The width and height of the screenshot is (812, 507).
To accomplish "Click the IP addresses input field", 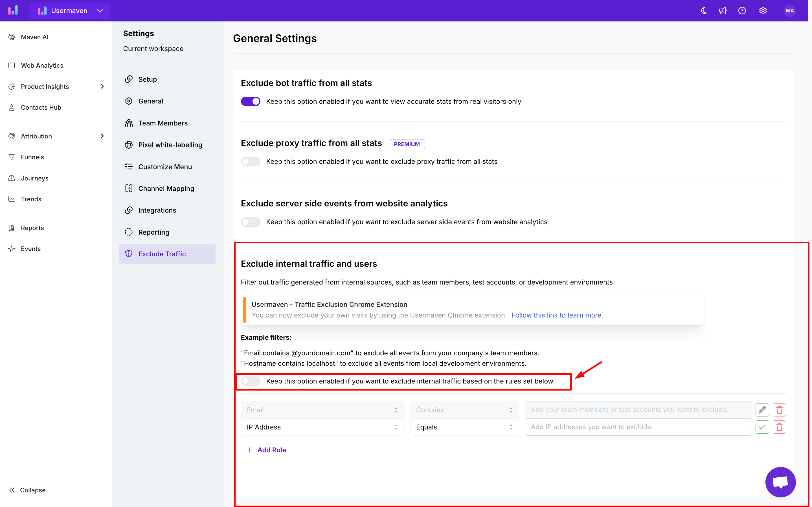I will click(x=637, y=427).
